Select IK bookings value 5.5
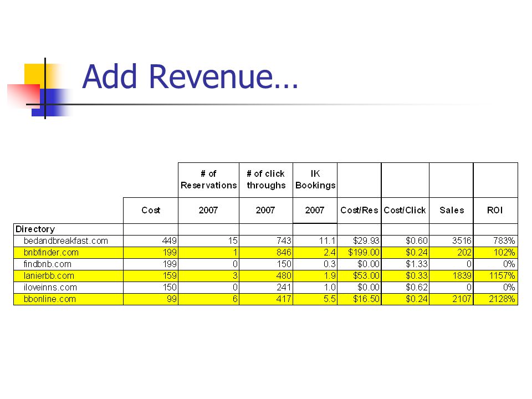This screenshot has height=399, width=532. pos(315,299)
